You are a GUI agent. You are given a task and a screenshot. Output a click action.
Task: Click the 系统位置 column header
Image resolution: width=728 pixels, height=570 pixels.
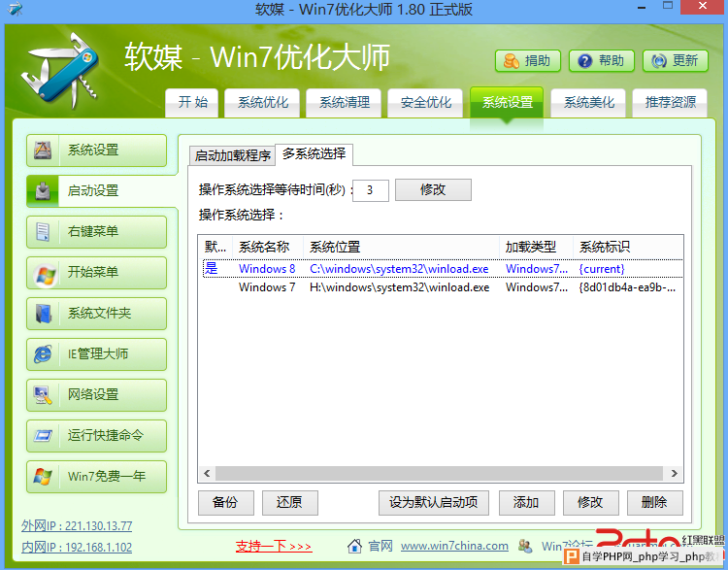[x=401, y=248]
